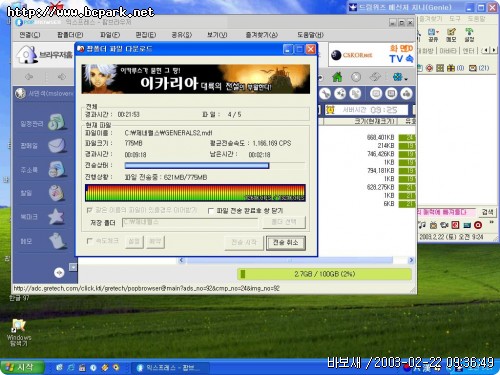Click the file transfer progress bar
Screen dimensions: 500x375
[215, 165]
